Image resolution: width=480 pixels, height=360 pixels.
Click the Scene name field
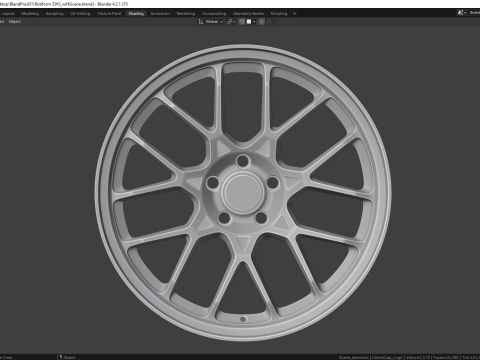(x=474, y=13)
